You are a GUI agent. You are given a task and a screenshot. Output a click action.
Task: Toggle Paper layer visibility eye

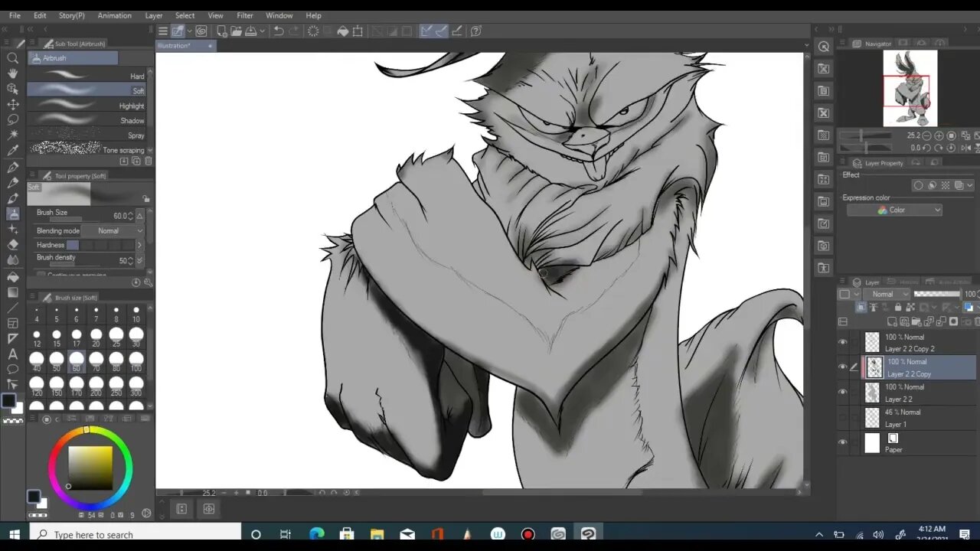pos(843,442)
